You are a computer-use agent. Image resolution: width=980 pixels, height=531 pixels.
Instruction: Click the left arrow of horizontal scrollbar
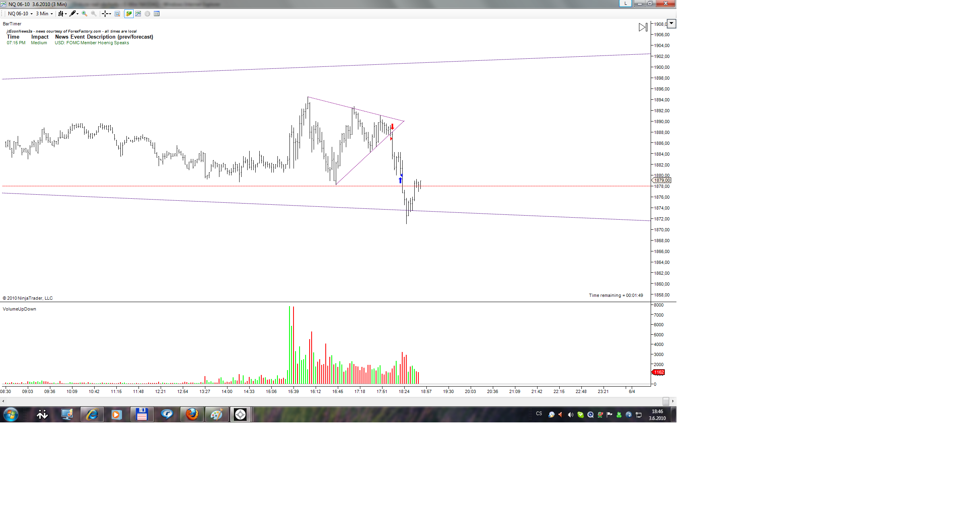3,401
